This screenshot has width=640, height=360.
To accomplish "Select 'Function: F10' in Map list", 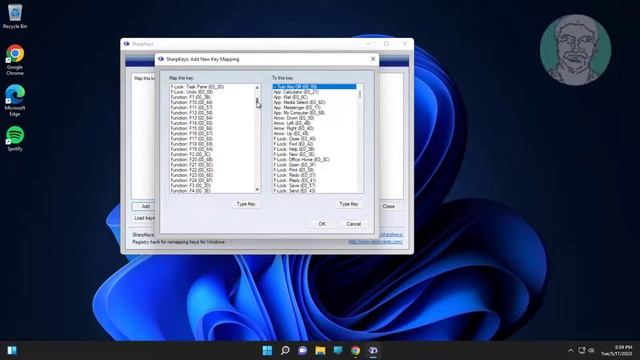I will coord(191,102).
